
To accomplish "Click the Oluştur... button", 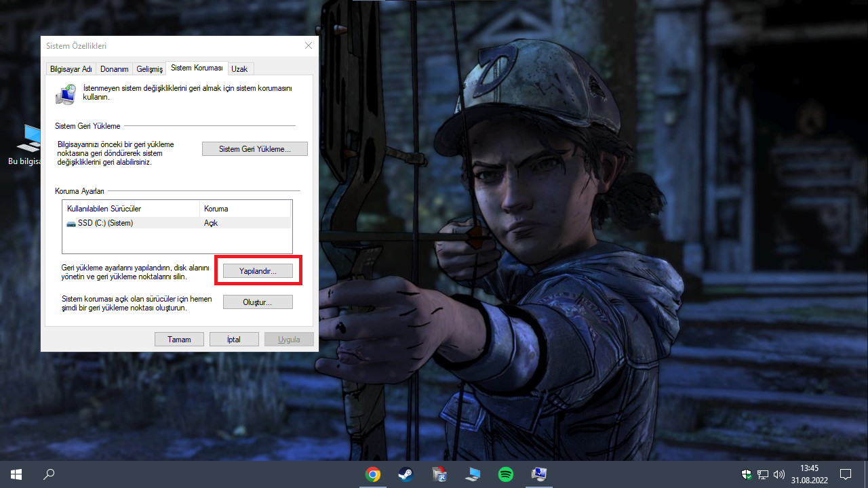I will [x=258, y=302].
